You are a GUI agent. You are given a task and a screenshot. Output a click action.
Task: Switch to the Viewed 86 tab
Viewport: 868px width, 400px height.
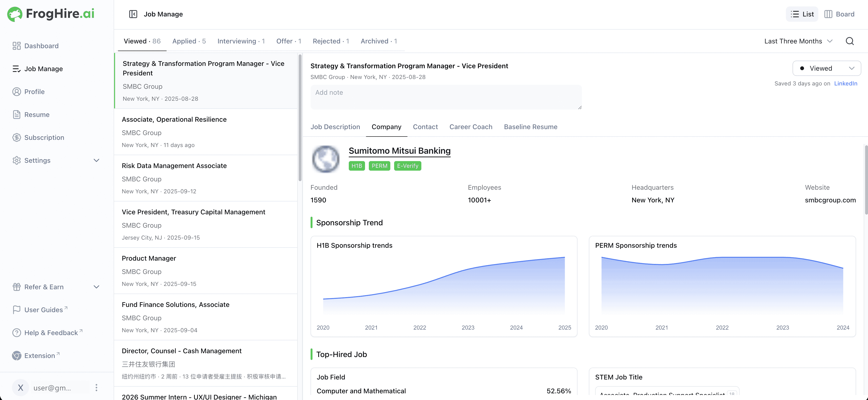142,41
